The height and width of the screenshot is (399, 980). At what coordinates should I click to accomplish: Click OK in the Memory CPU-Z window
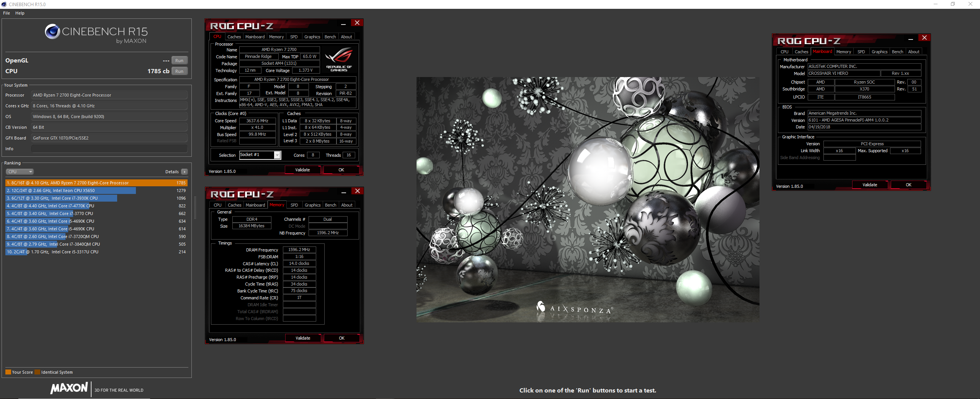tap(341, 338)
